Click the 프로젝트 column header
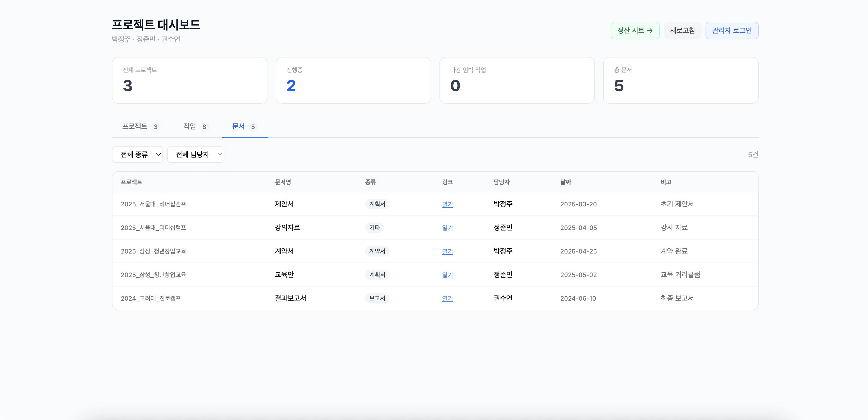The width and height of the screenshot is (868, 420). [x=131, y=182]
